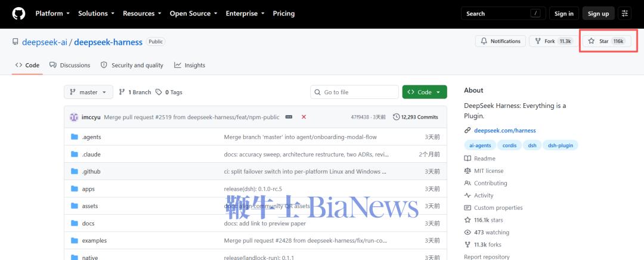This screenshot has width=644, height=260.
Task: Open the deepseek-harness repository link
Action: [108, 42]
